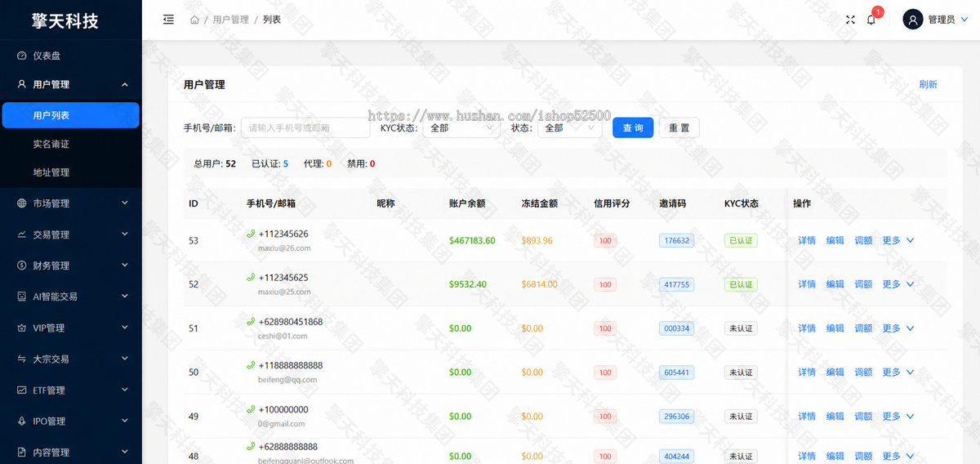Screen dimensions: 980x464
Task: Click phone icon beside +62888888888
Action: [251, 447]
